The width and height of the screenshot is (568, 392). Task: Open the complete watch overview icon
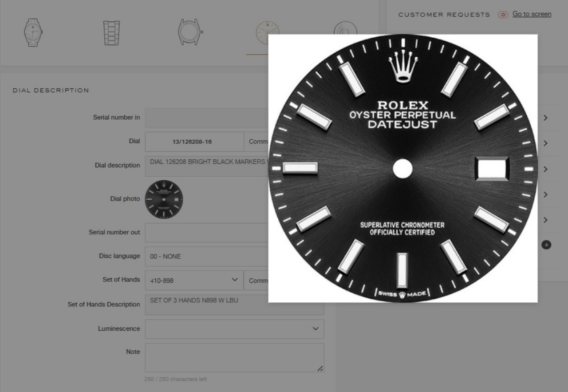pos(33,32)
